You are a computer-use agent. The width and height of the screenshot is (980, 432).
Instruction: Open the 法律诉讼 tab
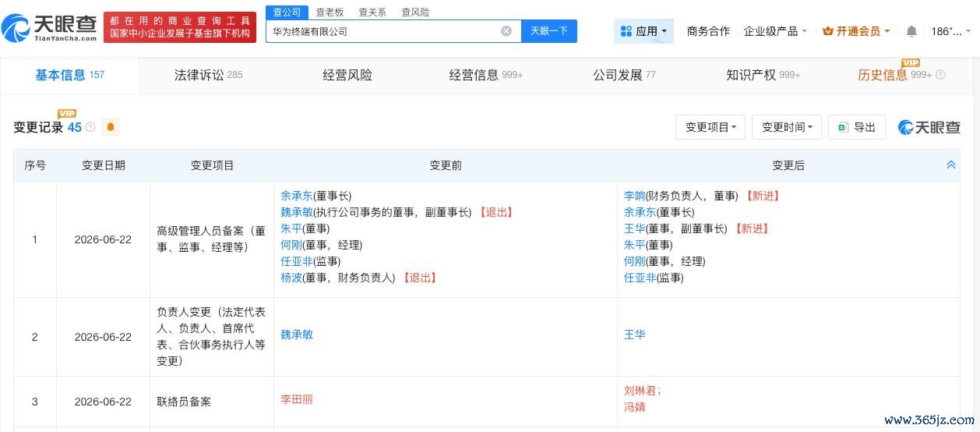point(208,76)
